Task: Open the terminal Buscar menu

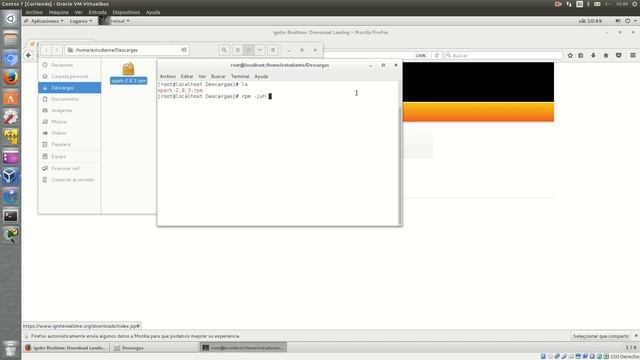Action: pyautogui.click(x=218, y=76)
